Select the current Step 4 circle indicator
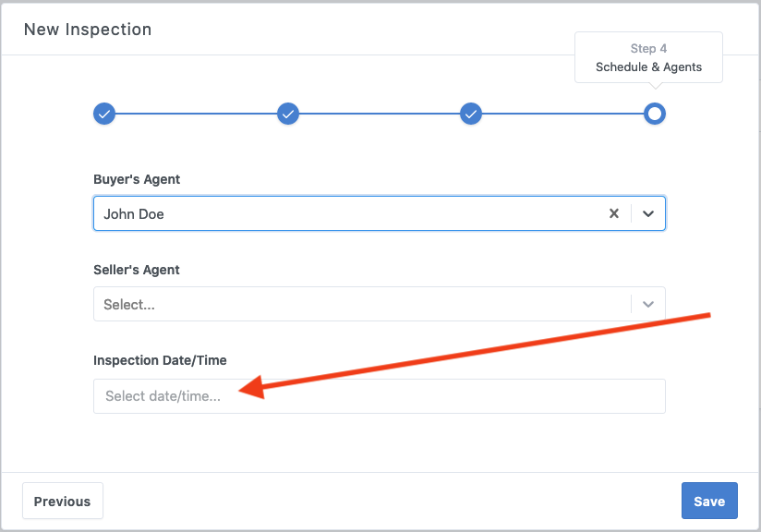761x532 pixels. (655, 114)
